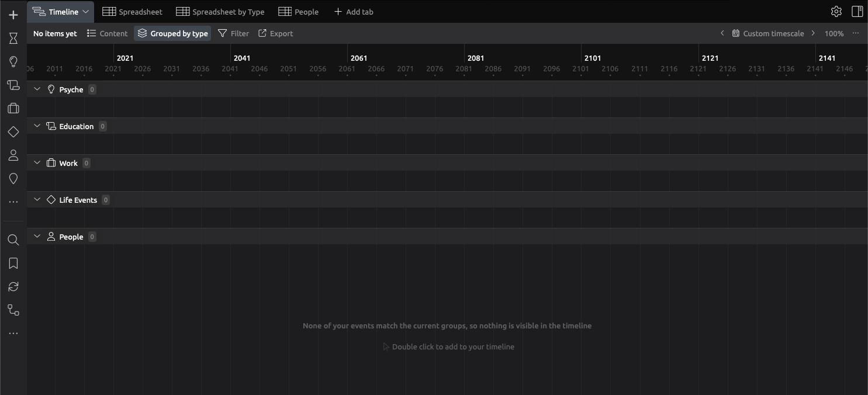Open the map pin location icon

coord(13,179)
